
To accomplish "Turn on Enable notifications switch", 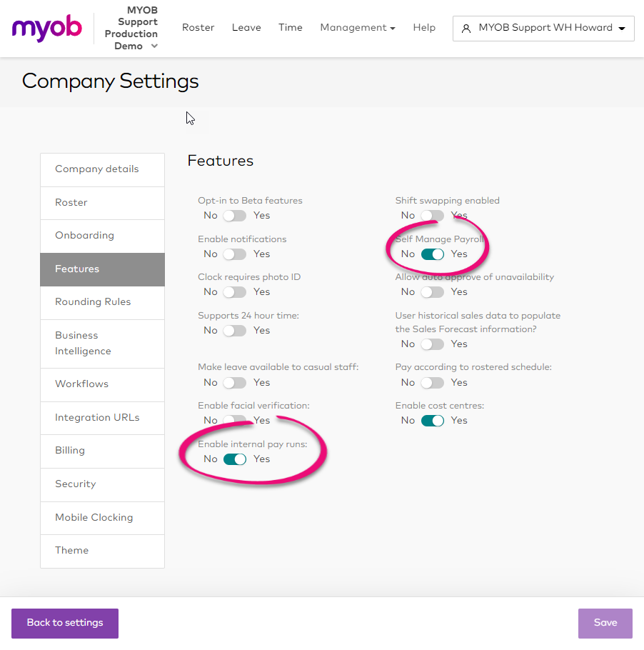I will pos(235,254).
